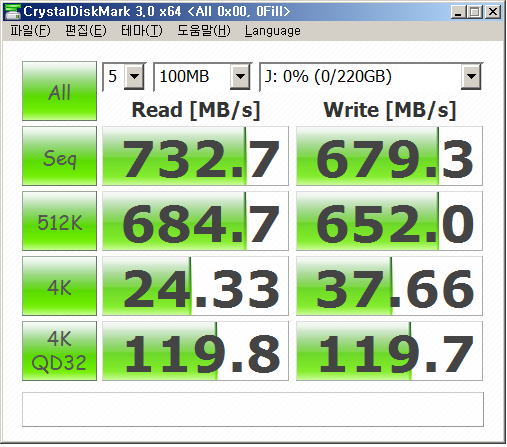
Task: Select the 4K read result 24.33
Action: (195, 286)
